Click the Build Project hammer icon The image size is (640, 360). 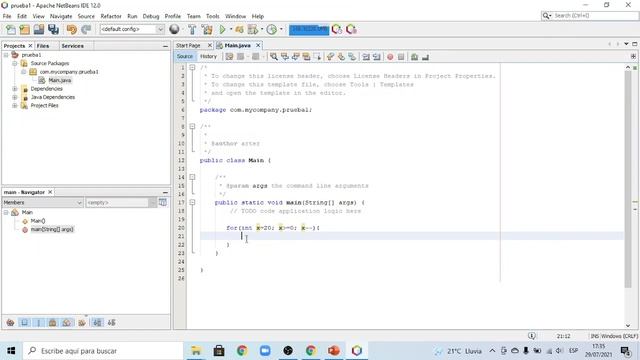(192, 29)
